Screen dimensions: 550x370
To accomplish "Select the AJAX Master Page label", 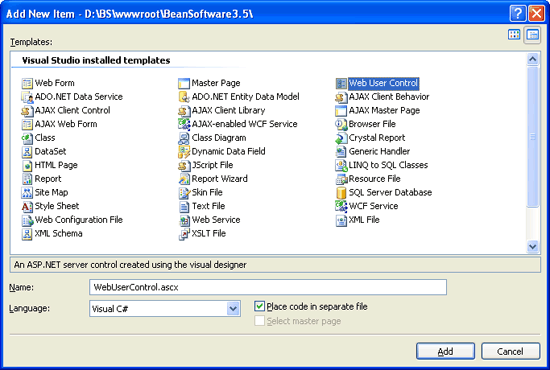I will (x=384, y=110).
